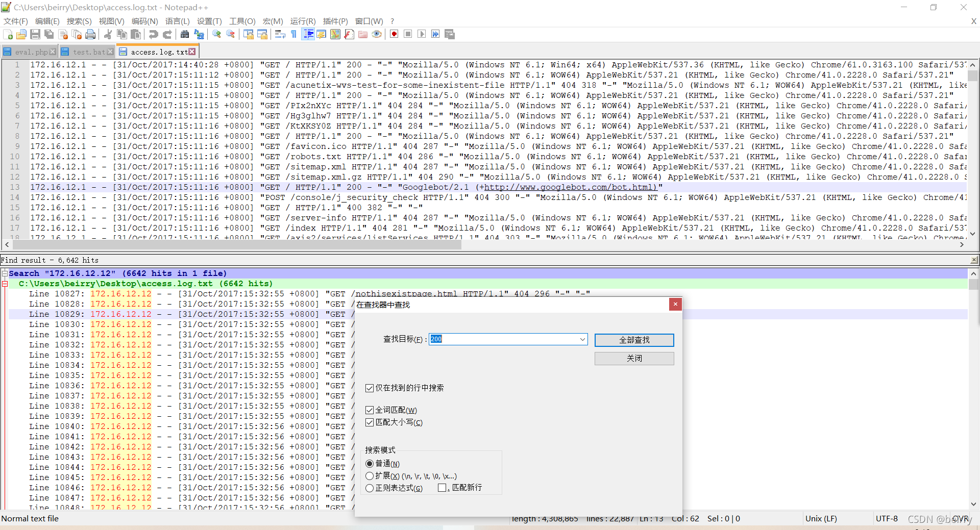Open the 插件(P) menu

335,21
